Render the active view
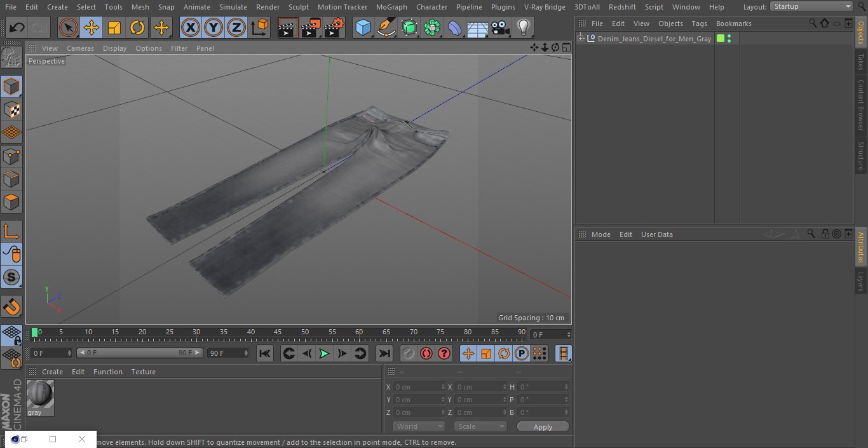 tap(288, 27)
